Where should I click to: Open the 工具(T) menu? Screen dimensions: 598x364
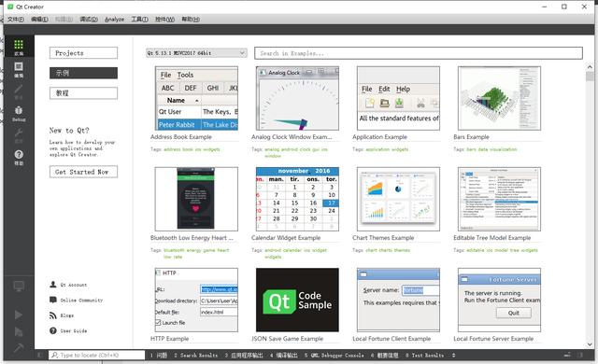click(139, 19)
